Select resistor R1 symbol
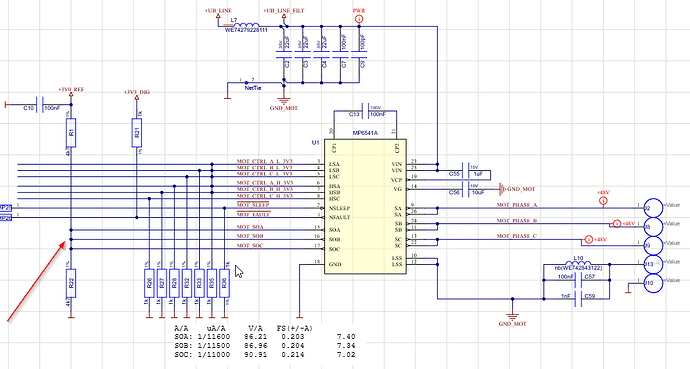The width and height of the screenshot is (690, 369). [x=71, y=132]
